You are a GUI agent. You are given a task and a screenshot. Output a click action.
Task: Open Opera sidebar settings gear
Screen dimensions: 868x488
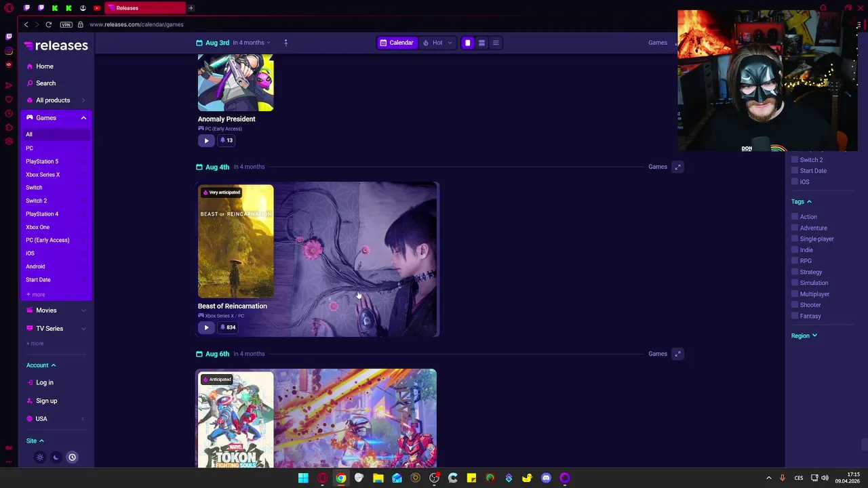coord(9,142)
